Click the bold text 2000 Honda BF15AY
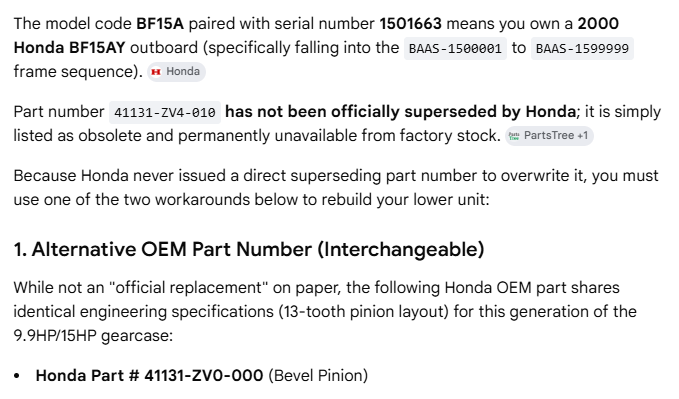 pyautogui.click(x=316, y=36)
